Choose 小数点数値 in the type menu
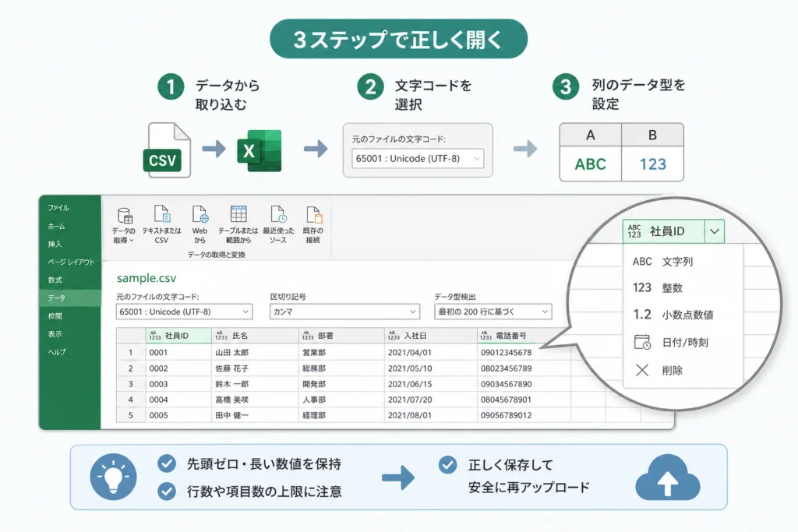798x532 pixels. [x=683, y=315]
